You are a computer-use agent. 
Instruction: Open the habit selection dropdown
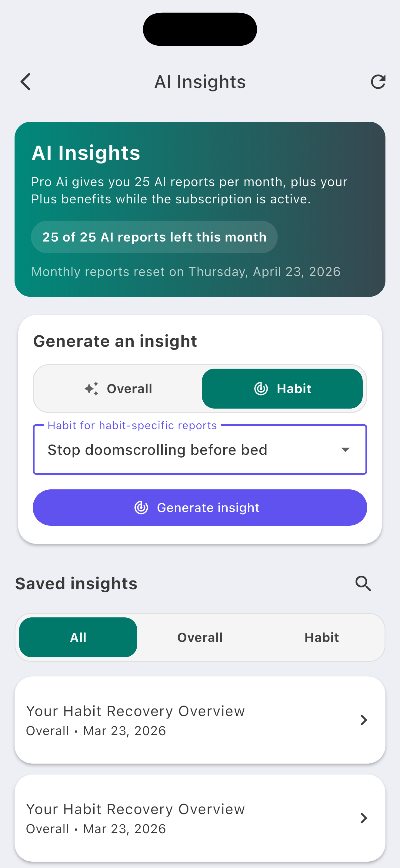tap(200, 449)
